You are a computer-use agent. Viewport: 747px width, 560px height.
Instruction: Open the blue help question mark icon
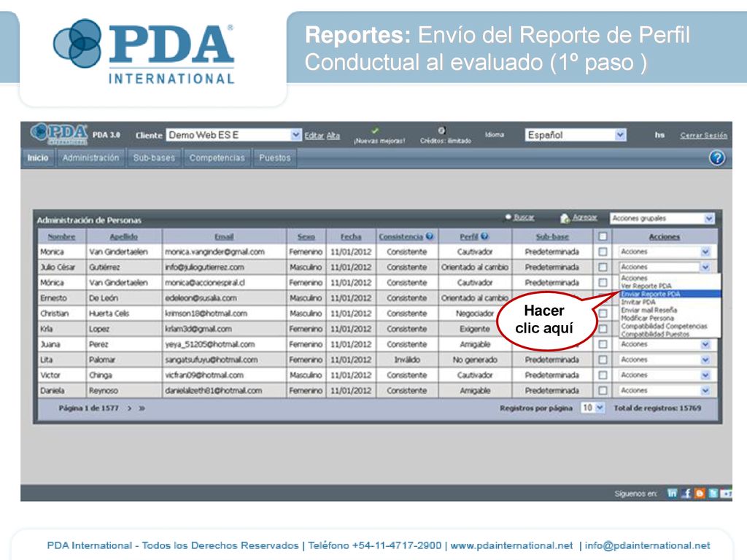click(x=716, y=157)
